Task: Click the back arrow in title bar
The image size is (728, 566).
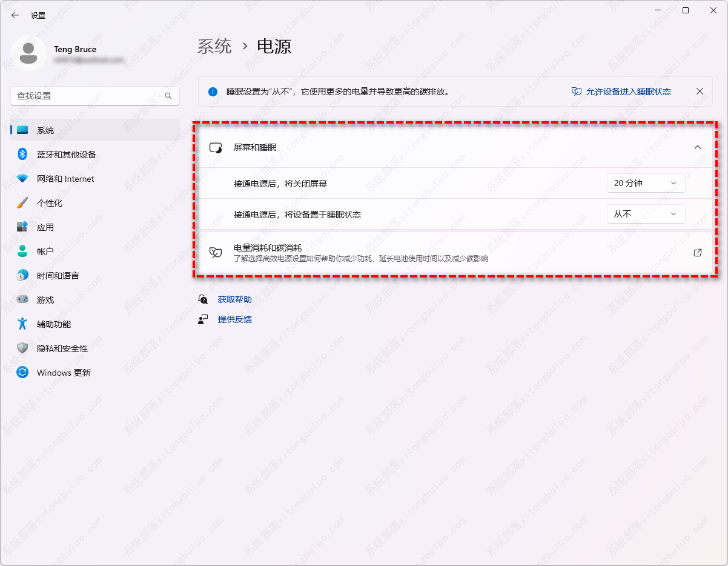Action: (15, 15)
